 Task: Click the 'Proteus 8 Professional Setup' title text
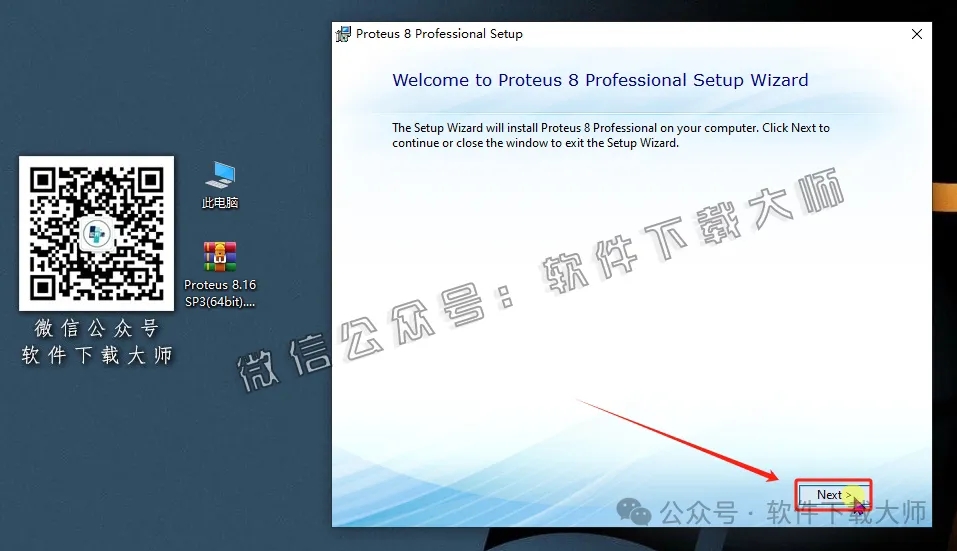(x=439, y=34)
